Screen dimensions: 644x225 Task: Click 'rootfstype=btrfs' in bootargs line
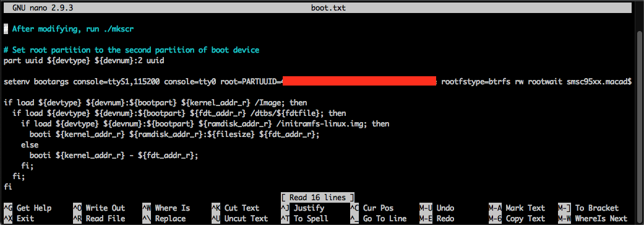[x=476, y=82]
